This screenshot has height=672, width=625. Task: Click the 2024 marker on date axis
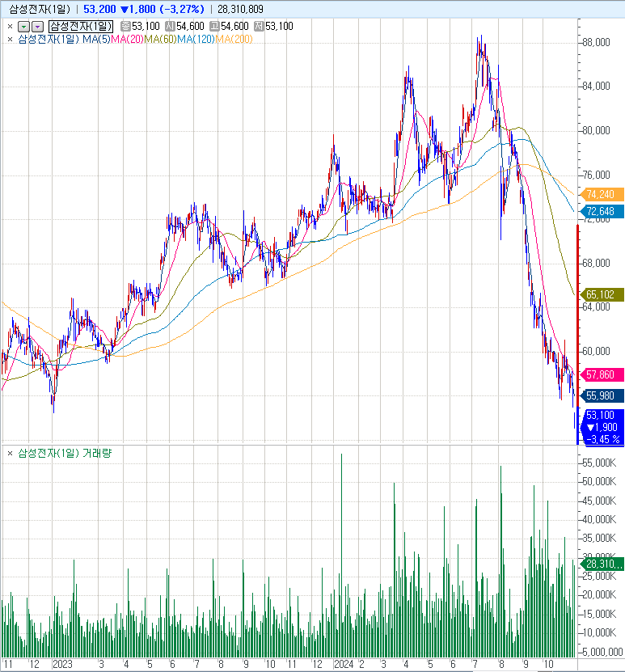(x=344, y=664)
